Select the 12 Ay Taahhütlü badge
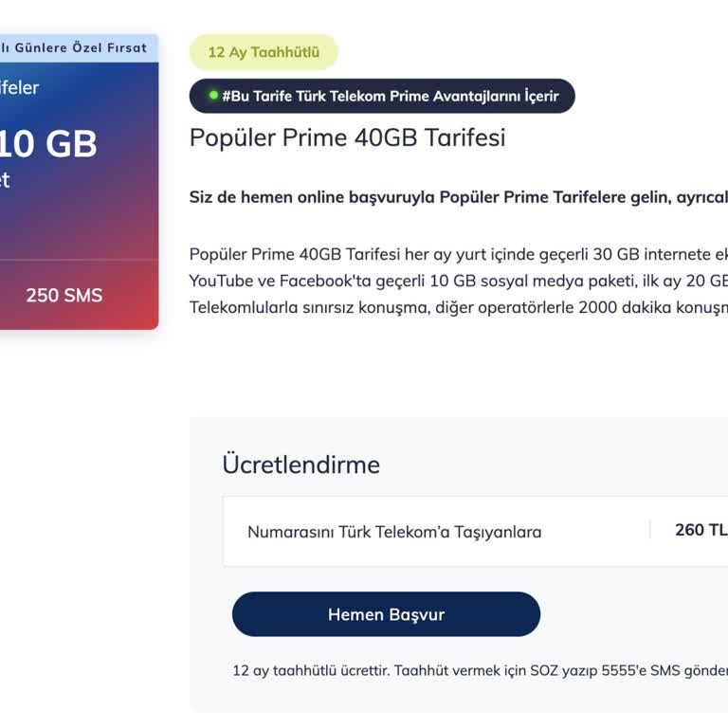 264,52
